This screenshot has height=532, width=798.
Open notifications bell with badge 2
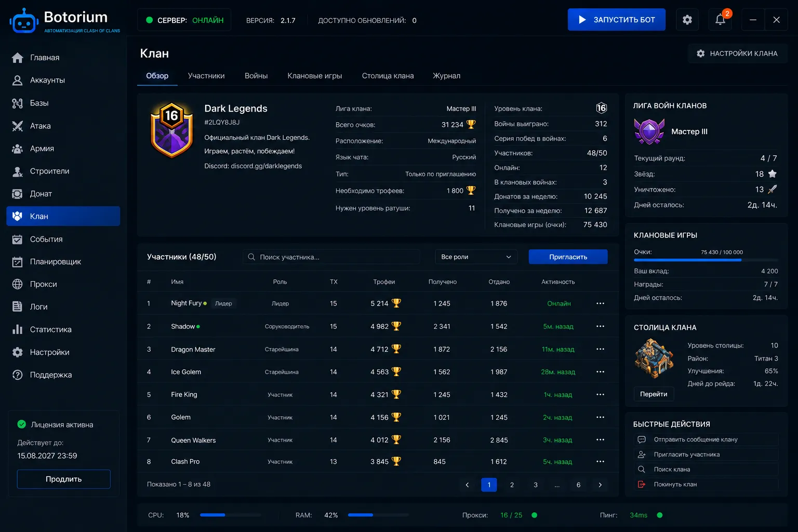tap(720, 20)
